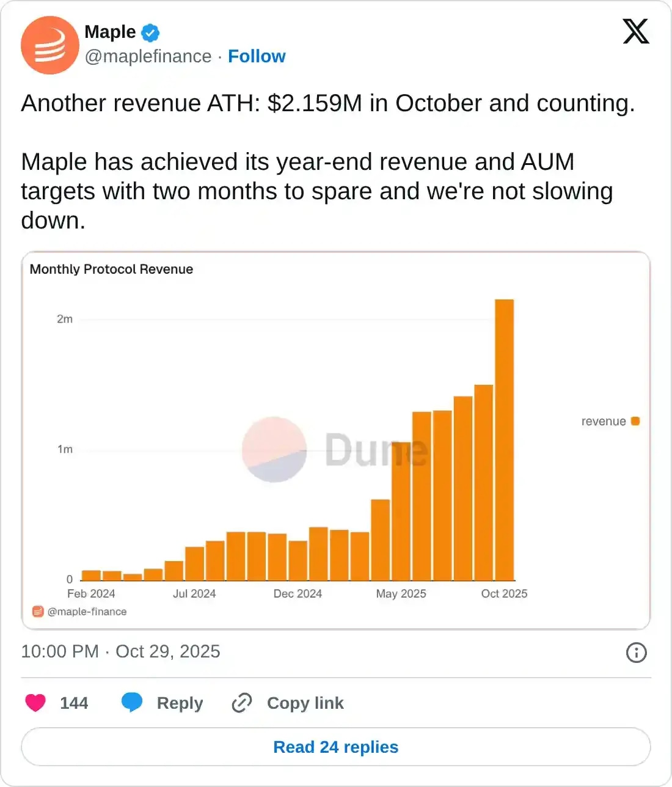The height and width of the screenshot is (787, 672).
Task: Click the copy link chain icon
Action: pos(241,703)
